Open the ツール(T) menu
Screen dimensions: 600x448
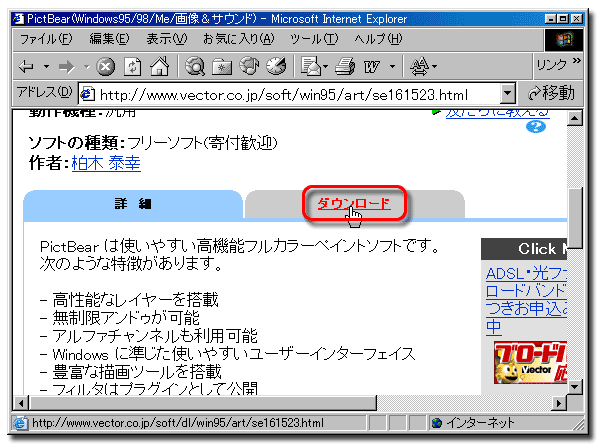point(314,39)
